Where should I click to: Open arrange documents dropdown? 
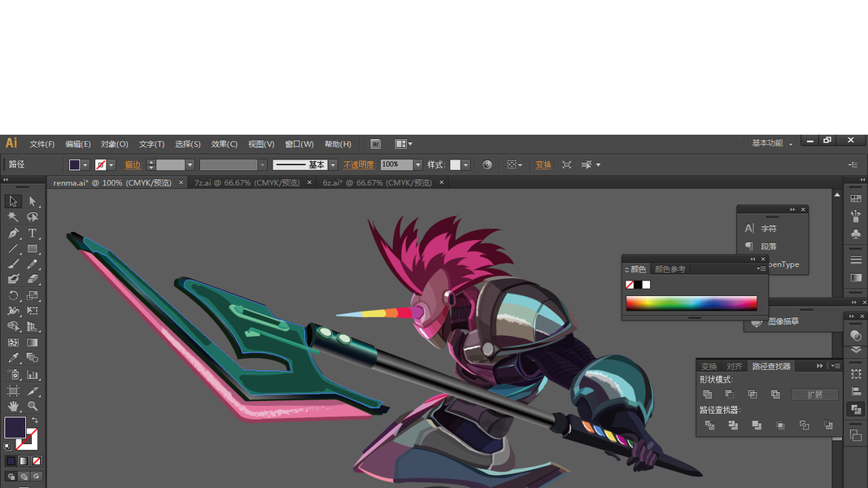click(404, 144)
